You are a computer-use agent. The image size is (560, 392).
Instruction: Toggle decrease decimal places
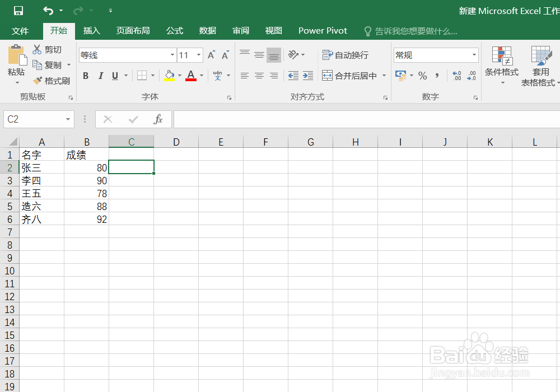tap(470, 75)
